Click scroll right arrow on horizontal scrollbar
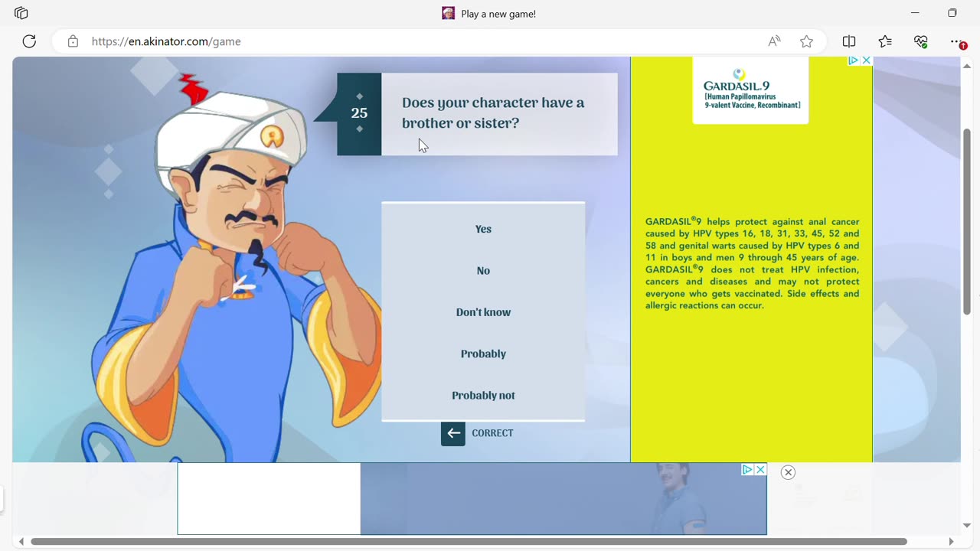The image size is (980, 551). click(951, 542)
